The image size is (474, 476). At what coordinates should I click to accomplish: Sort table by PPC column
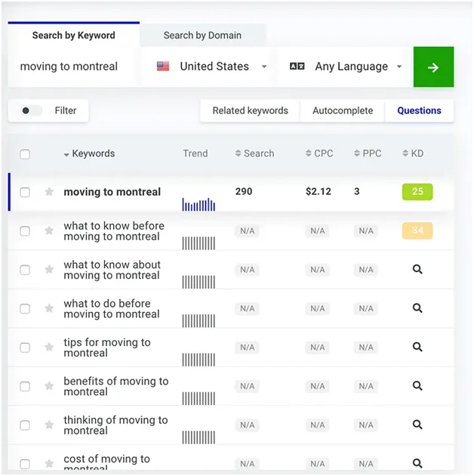[368, 153]
